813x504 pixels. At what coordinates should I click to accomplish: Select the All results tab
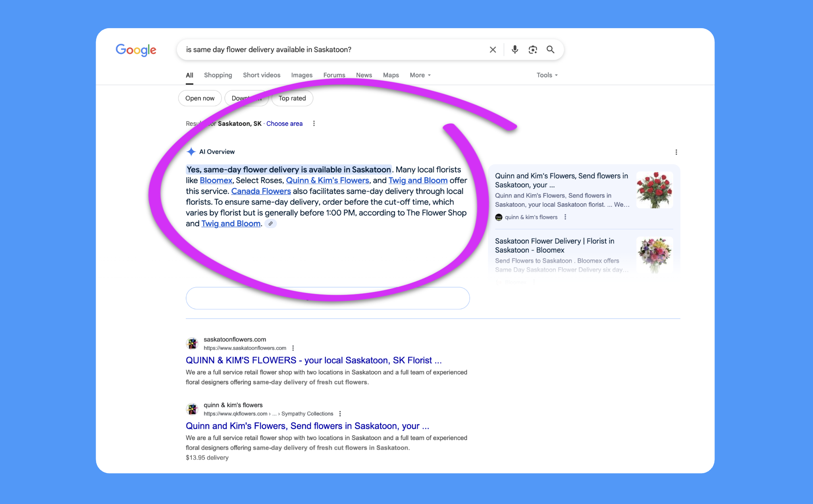[x=189, y=75]
